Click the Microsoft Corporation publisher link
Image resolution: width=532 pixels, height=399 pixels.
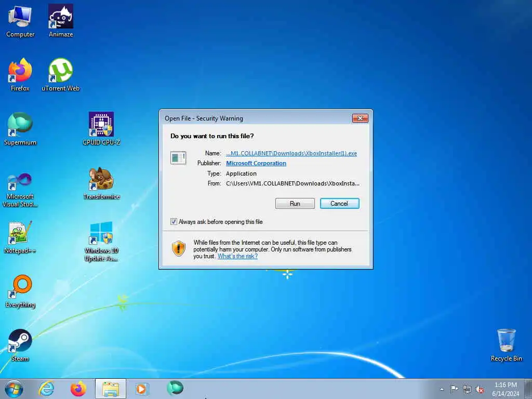256,163
